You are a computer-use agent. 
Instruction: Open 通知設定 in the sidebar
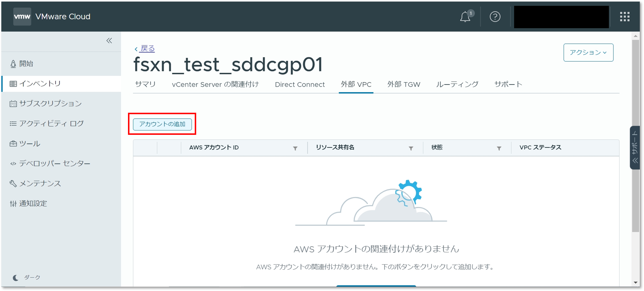(x=28, y=203)
